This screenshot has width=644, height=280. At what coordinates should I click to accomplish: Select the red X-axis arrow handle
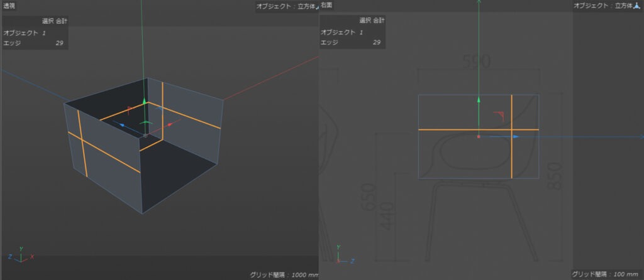pyautogui.click(x=170, y=124)
